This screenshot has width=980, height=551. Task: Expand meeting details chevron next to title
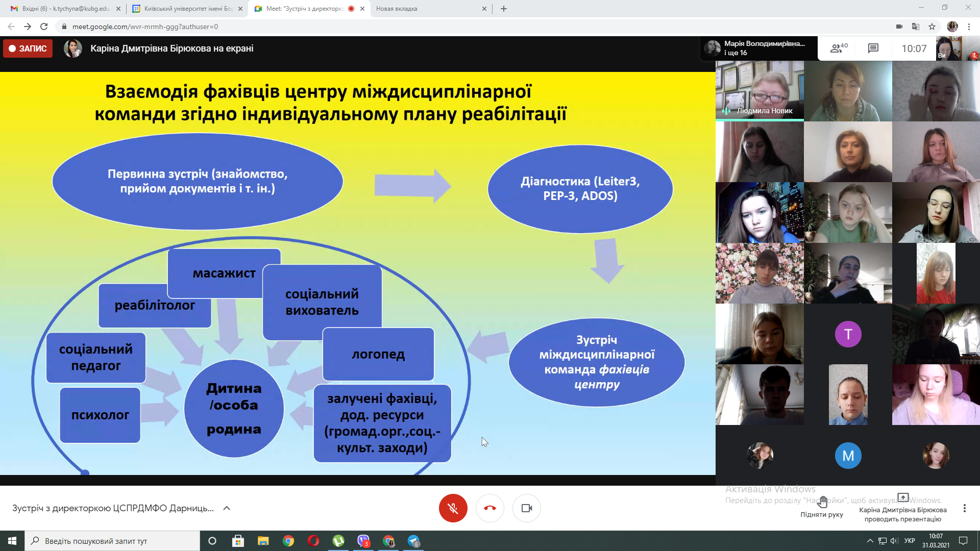227,508
